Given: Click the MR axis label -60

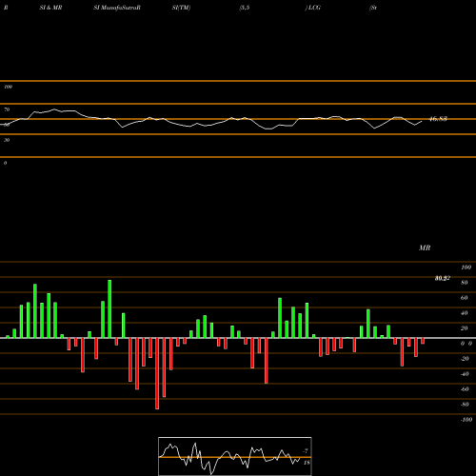Looking at the screenshot, I should [465, 389].
